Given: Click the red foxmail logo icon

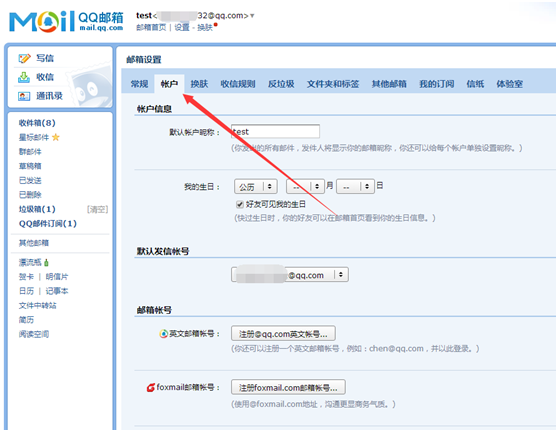Looking at the screenshot, I should point(151,388).
